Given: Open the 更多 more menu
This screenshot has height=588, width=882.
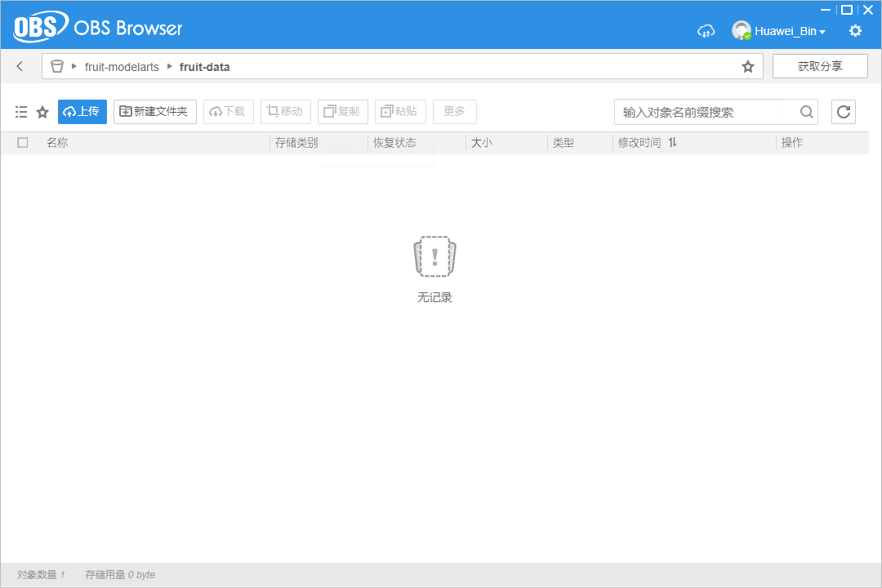Looking at the screenshot, I should (x=455, y=111).
